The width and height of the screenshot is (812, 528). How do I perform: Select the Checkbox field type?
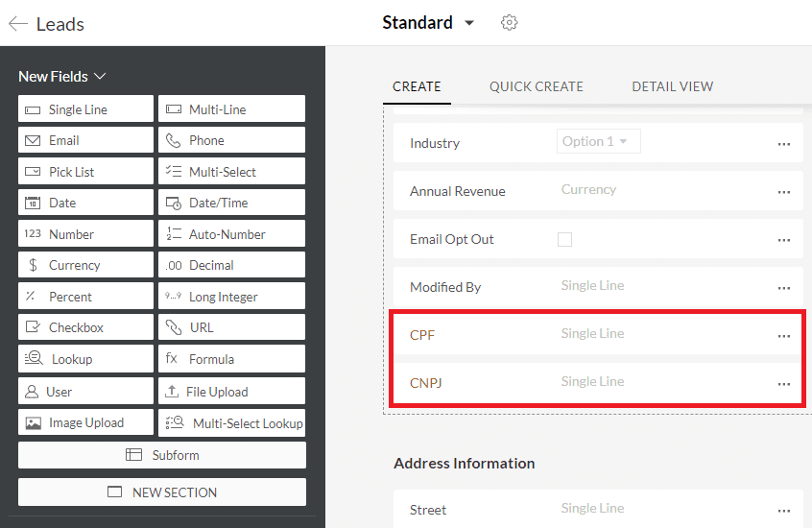point(85,327)
